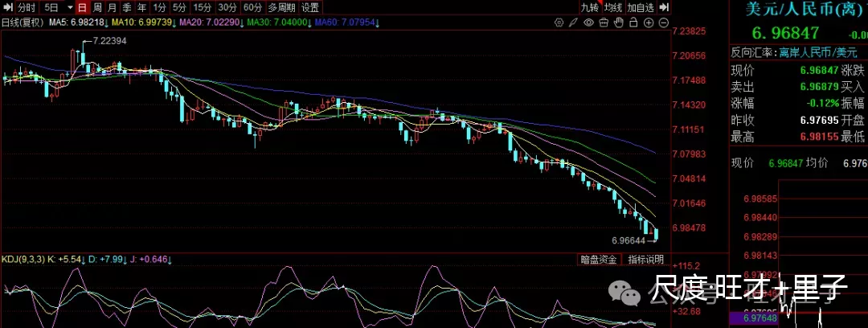Screen dimensions: 868x328
Task: Switch to 分时 intraday view
Action: [x=27, y=7]
